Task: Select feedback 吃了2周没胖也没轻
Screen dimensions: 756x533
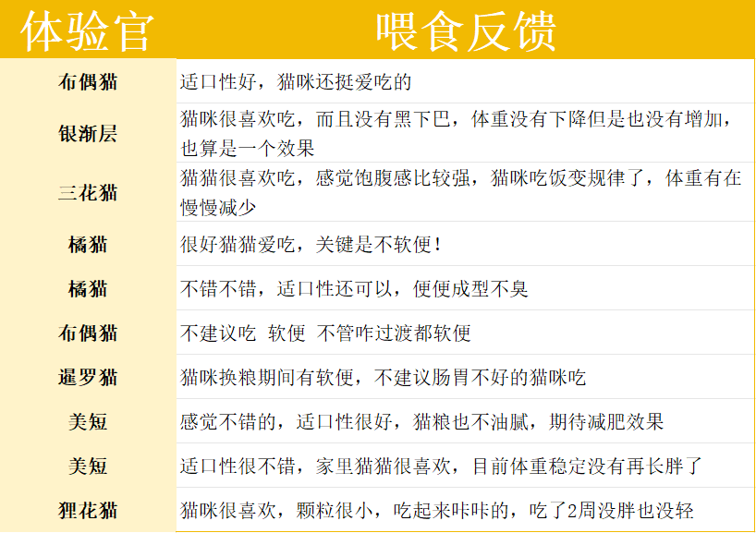Action: 436,511
